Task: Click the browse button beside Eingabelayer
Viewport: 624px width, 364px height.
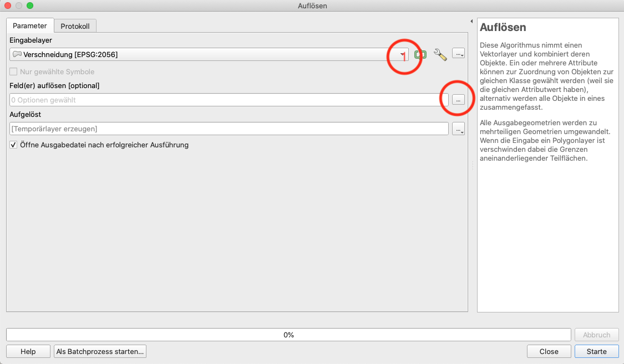Action: pos(458,54)
